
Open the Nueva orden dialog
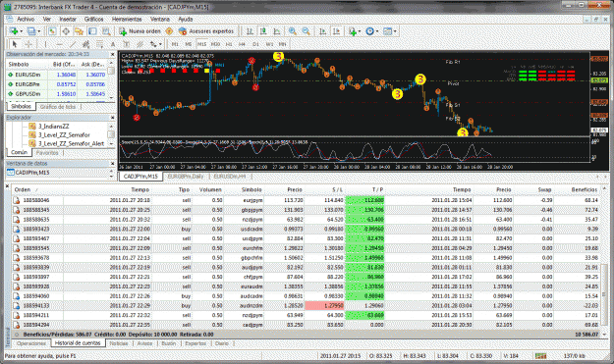(x=140, y=31)
